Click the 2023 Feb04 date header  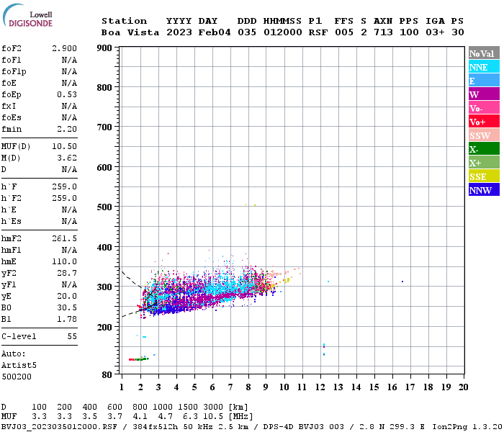(x=198, y=32)
